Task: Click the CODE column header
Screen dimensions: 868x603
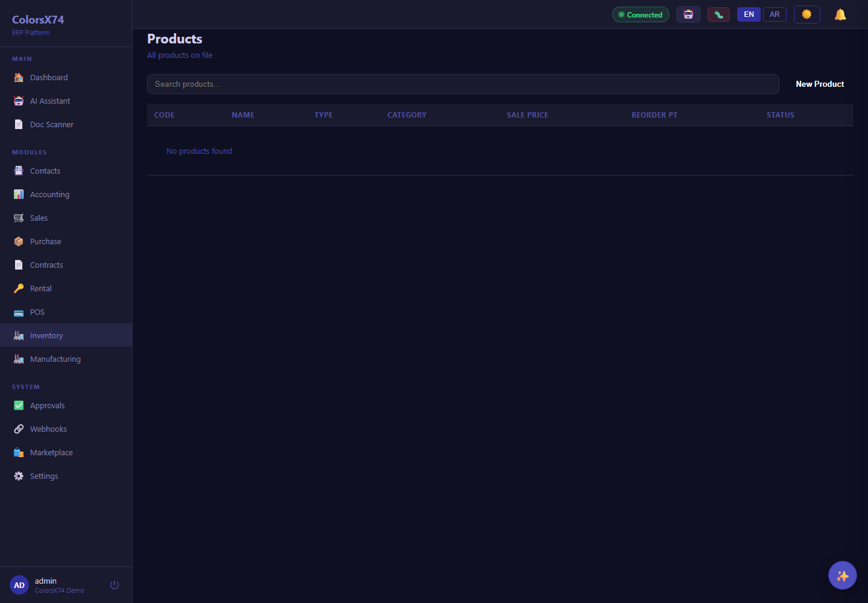Action: pyautogui.click(x=164, y=115)
